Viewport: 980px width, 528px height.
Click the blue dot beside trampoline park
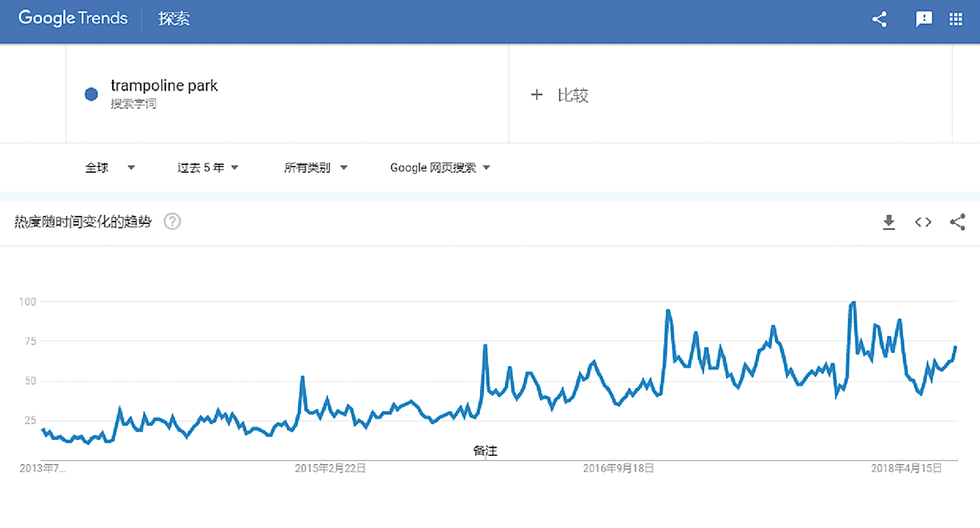click(92, 95)
